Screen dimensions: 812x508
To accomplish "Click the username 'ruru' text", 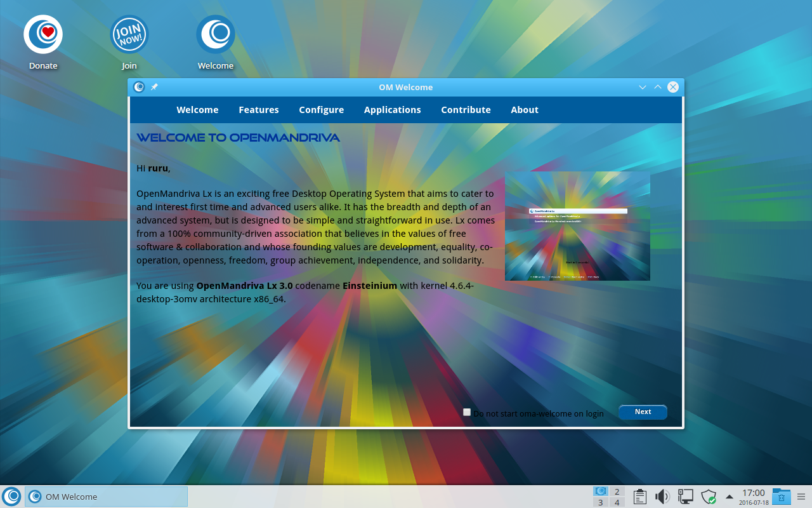I will 158,168.
